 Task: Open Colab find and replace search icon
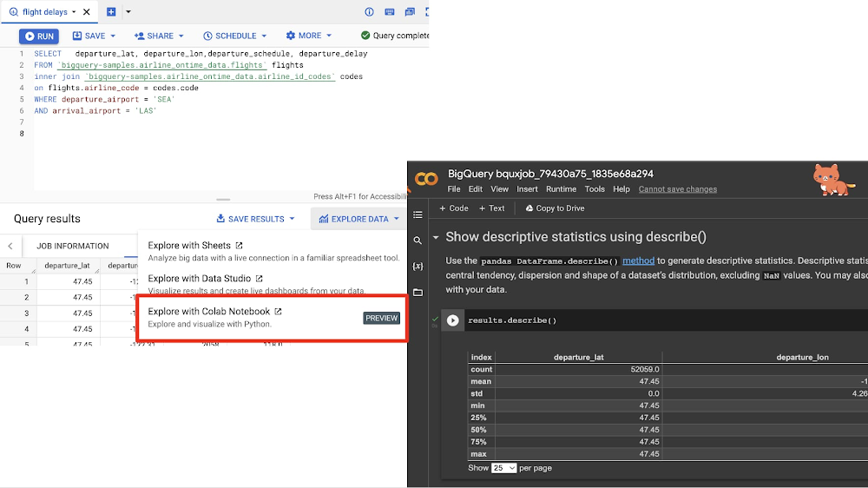418,241
